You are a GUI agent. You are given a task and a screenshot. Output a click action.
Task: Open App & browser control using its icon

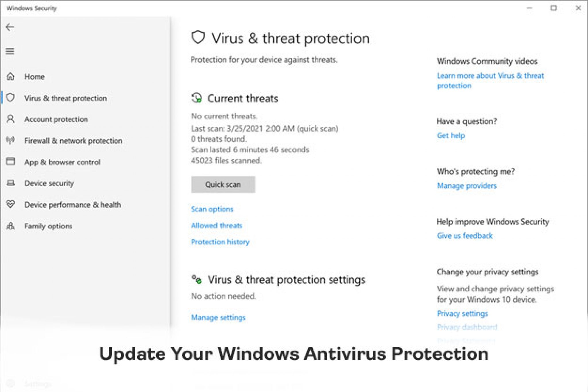tap(11, 162)
